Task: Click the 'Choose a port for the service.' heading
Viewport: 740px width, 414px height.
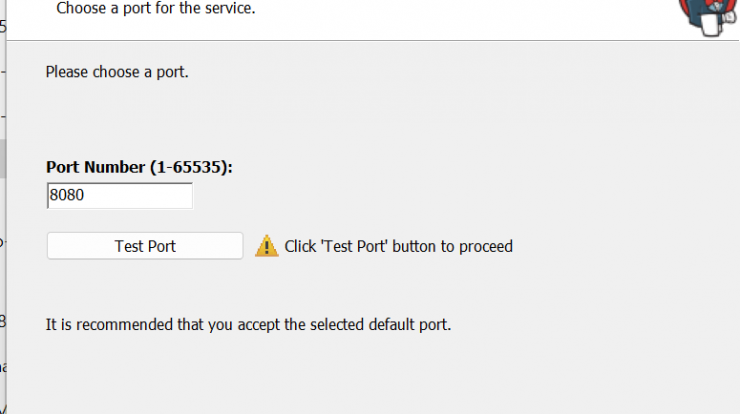Action: pyautogui.click(x=156, y=8)
